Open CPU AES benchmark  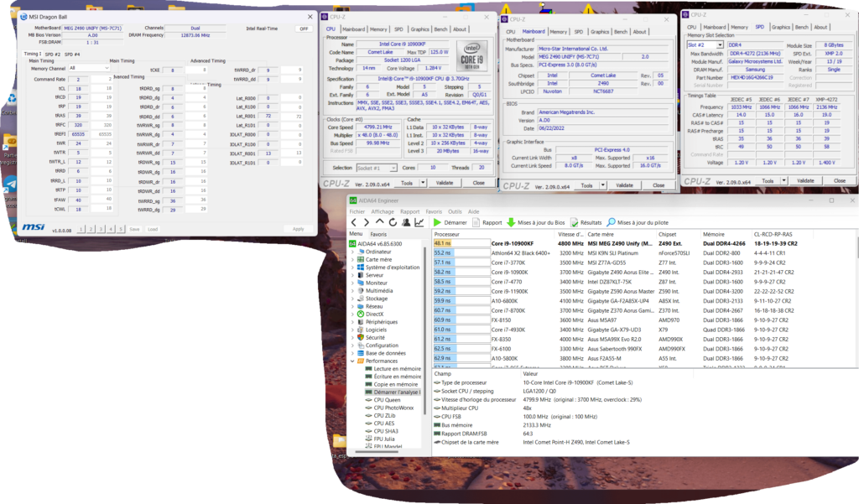click(384, 423)
